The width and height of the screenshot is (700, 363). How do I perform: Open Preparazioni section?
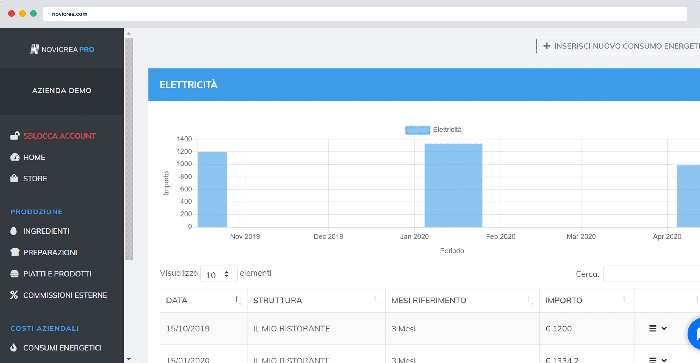point(50,252)
